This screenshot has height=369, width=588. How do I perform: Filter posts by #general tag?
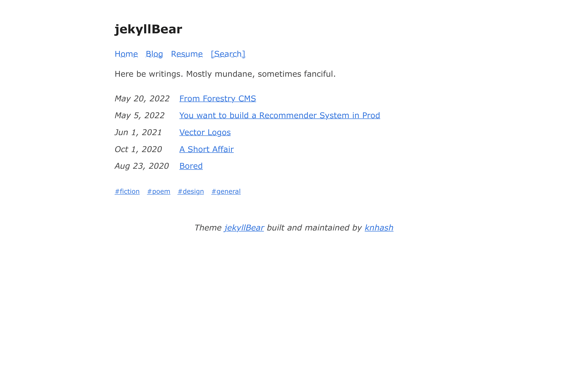[226, 191]
